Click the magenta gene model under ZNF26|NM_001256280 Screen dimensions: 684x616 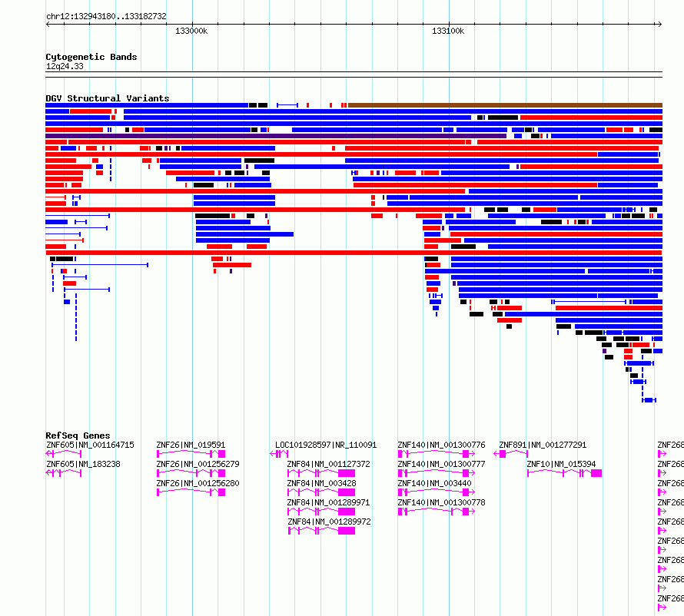[x=191, y=492]
